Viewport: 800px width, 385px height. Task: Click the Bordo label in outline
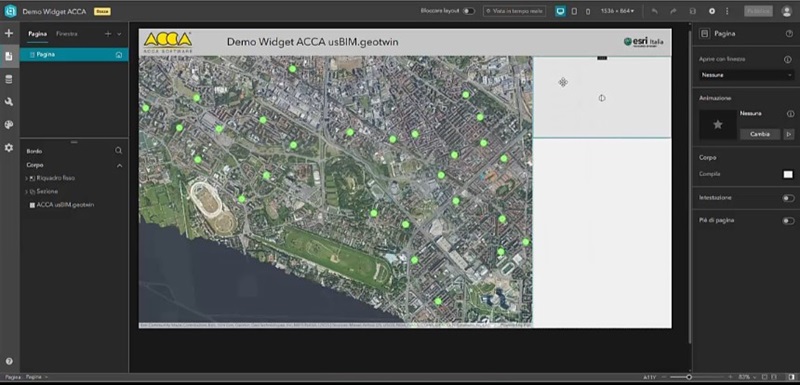[x=34, y=151]
